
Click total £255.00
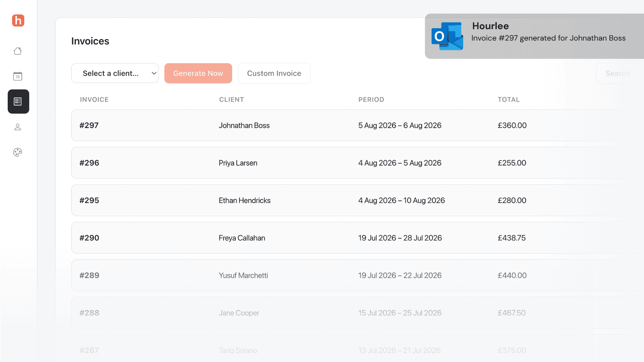click(x=512, y=163)
